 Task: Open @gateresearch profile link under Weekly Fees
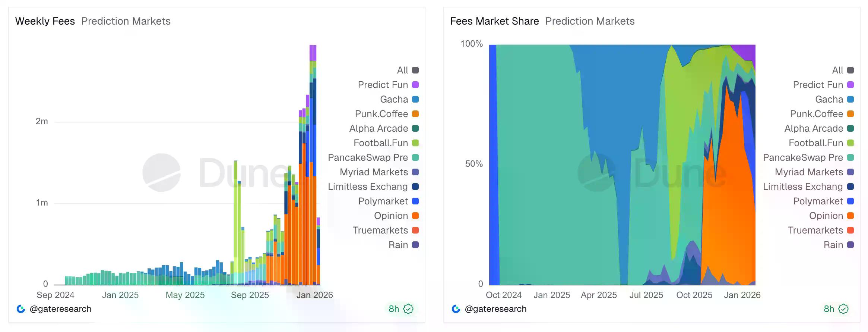coord(60,309)
